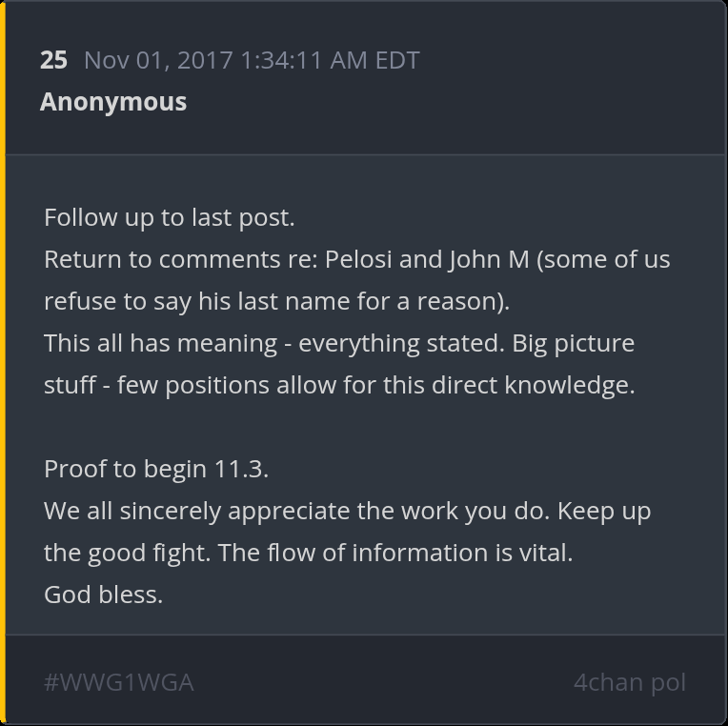Viewport: 728px width, 726px height.
Task: Open the #WWG1WGA hashtag
Action: [x=119, y=682]
